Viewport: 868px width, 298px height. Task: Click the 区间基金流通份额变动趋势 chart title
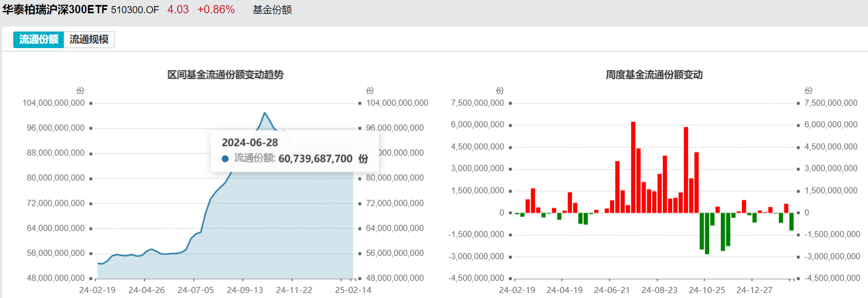pos(225,75)
